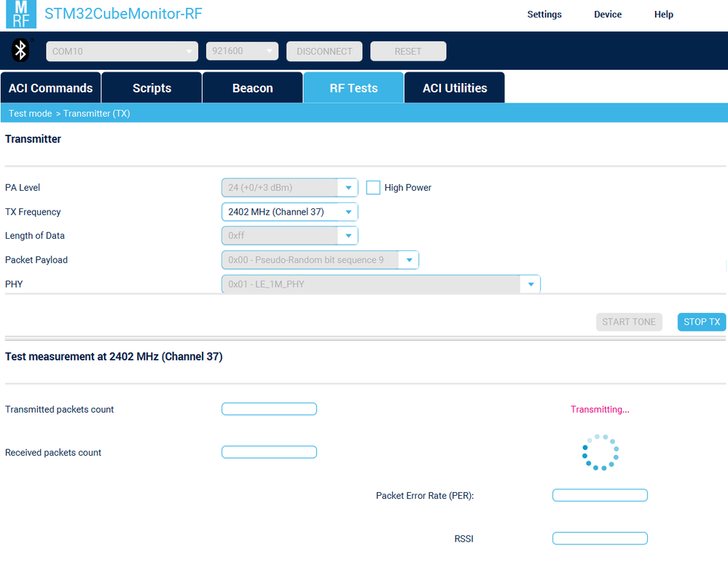
Task: Enable the High Power checkbox
Action: 373,187
